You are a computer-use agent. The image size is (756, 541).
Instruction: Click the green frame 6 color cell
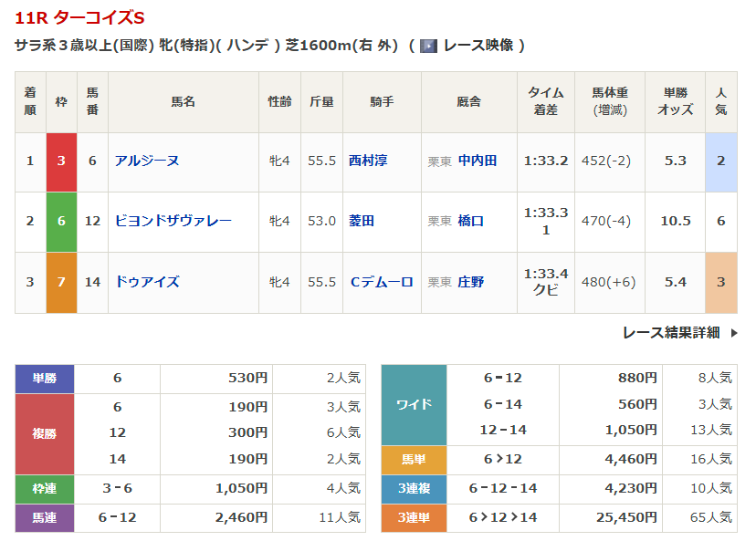[x=61, y=222]
